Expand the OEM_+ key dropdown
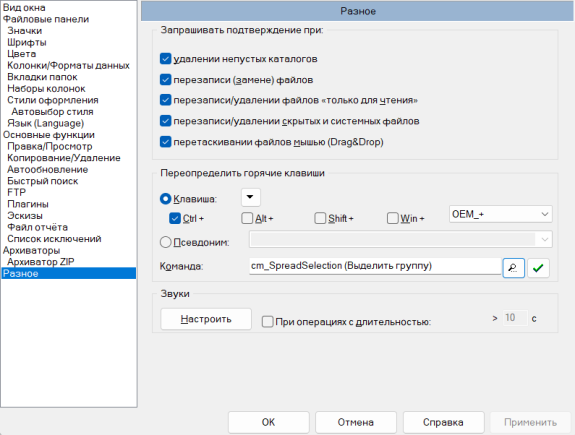The width and height of the screenshot is (575, 435). (x=501, y=214)
